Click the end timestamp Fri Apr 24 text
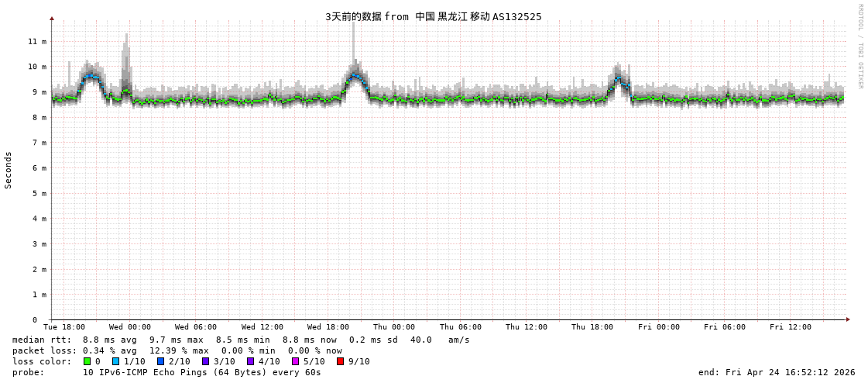 (777, 372)
